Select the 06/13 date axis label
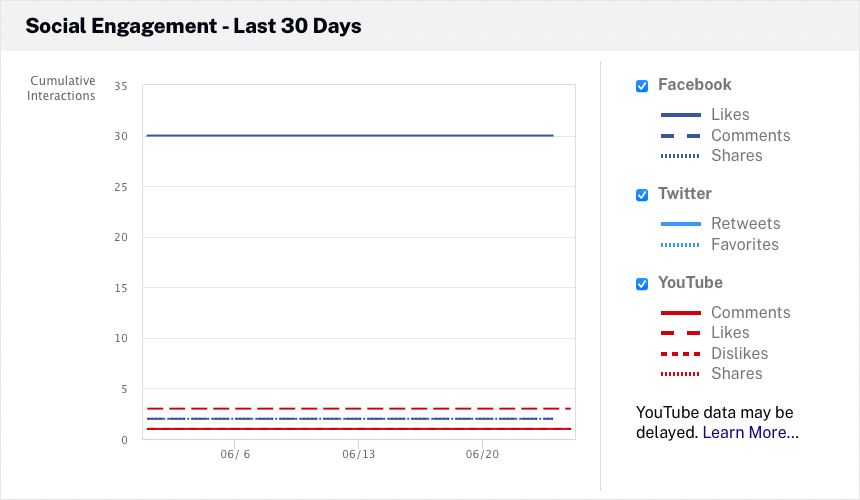 (x=358, y=454)
